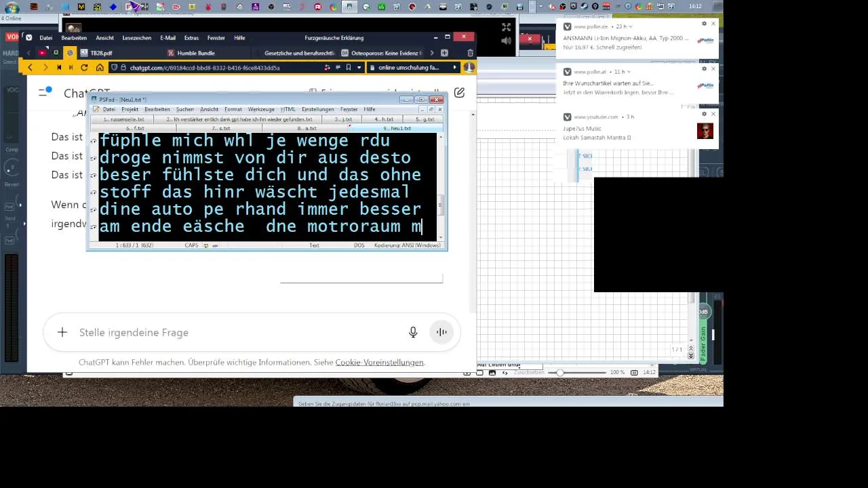Click browser Forward navigation arrow

[45, 68]
